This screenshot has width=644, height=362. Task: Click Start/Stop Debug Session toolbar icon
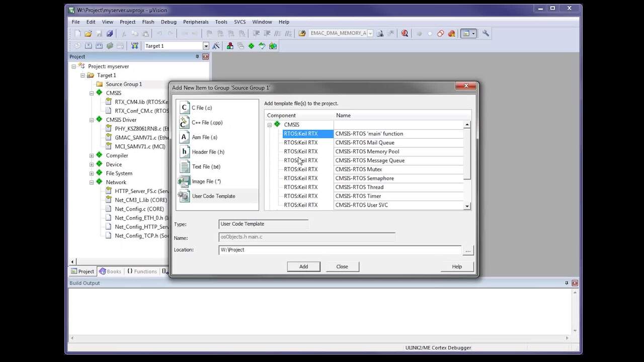point(405,33)
